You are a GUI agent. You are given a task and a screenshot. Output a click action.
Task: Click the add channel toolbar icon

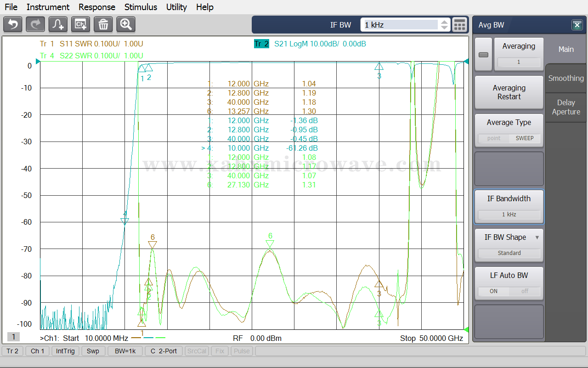[81, 24]
